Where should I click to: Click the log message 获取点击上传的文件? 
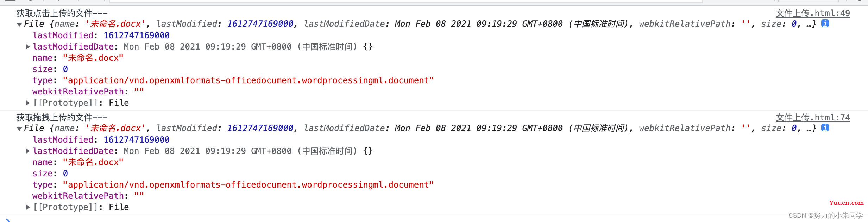[62, 13]
